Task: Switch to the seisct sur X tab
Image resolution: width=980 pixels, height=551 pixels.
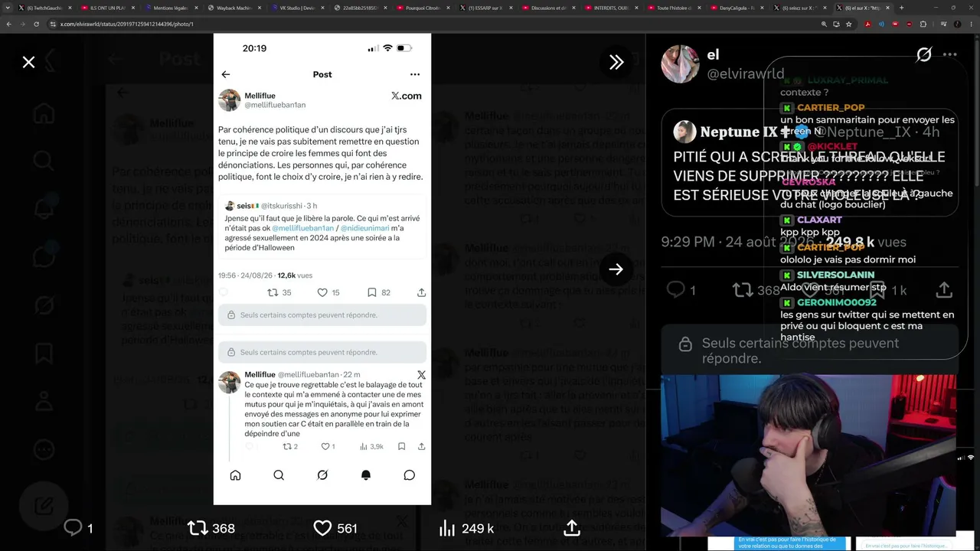Action: click(x=799, y=8)
